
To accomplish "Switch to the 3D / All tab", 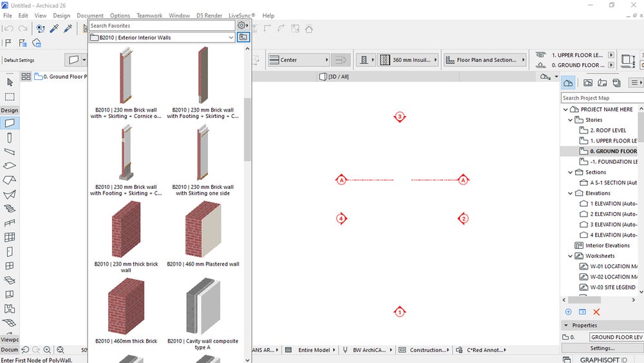I will pos(334,77).
